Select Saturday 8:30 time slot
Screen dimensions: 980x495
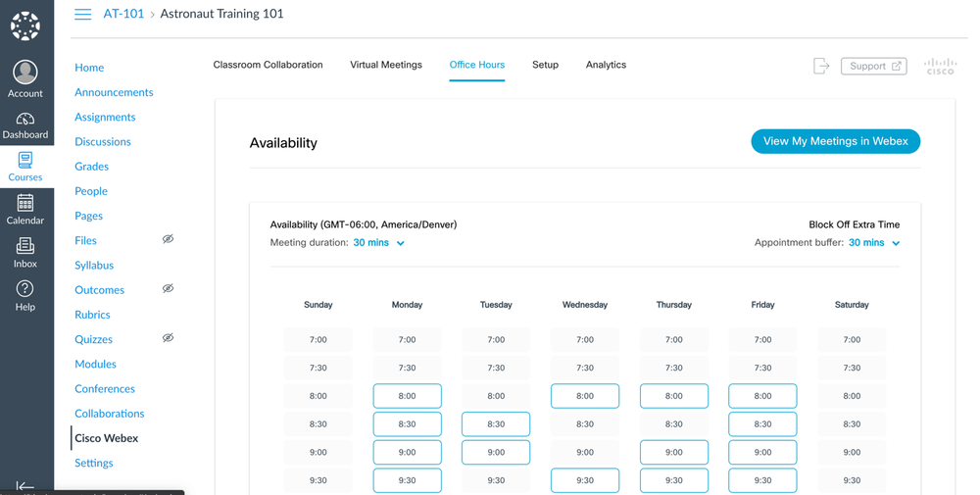tap(852, 423)
